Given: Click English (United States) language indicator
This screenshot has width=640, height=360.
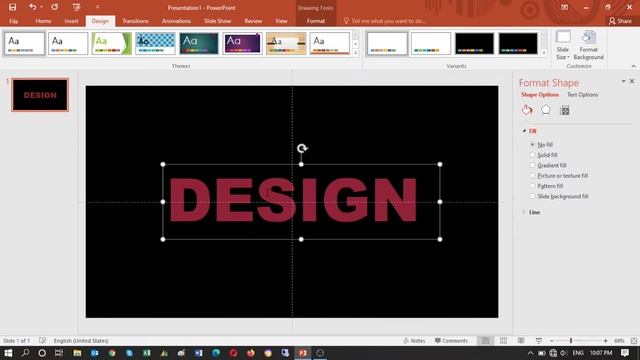Looking at the screenshot, I should [81, 340].
